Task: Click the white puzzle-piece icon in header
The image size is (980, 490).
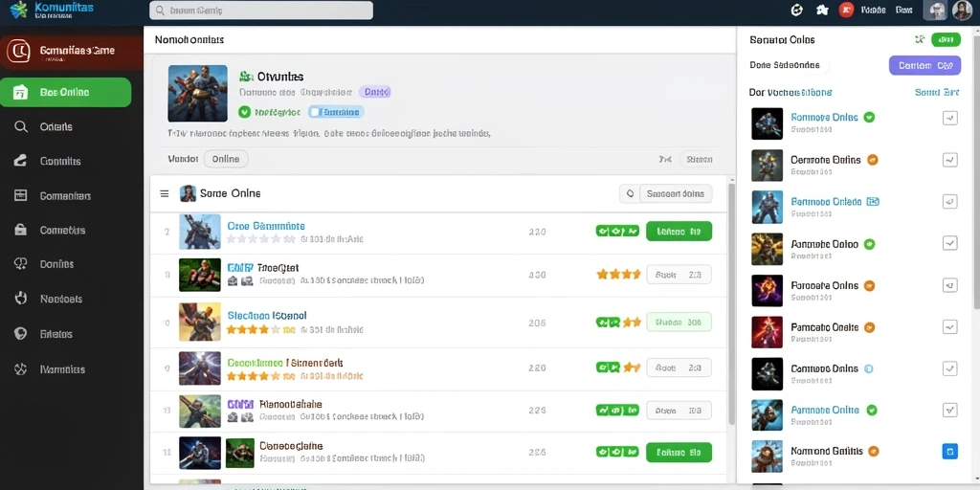Action: [822, 10]
